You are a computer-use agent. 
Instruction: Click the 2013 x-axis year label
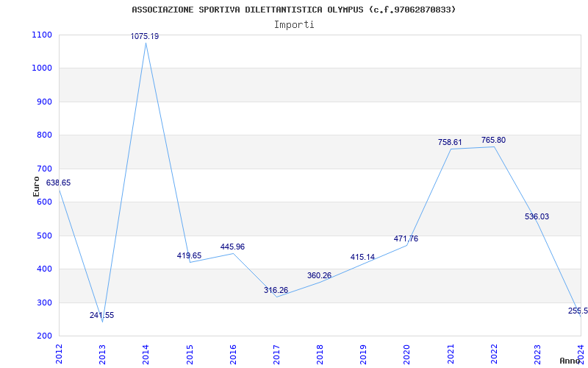pyautogui.click(x=102, y=354)
